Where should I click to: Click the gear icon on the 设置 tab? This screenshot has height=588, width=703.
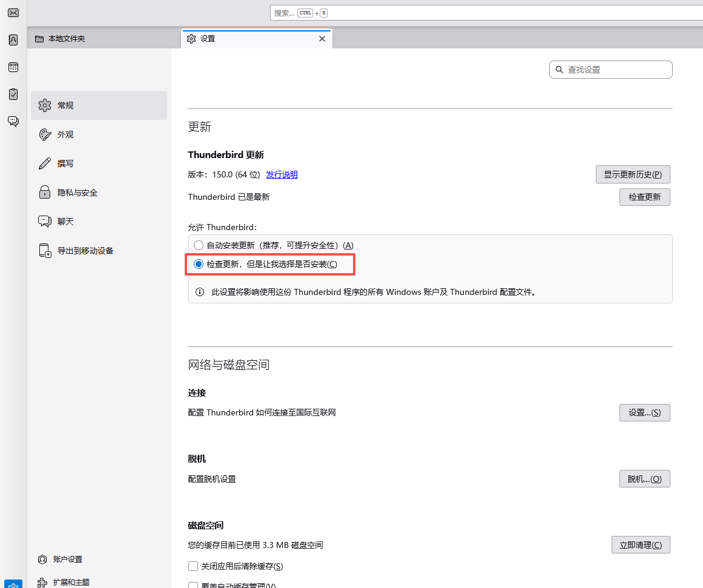(x=191, y=39)
